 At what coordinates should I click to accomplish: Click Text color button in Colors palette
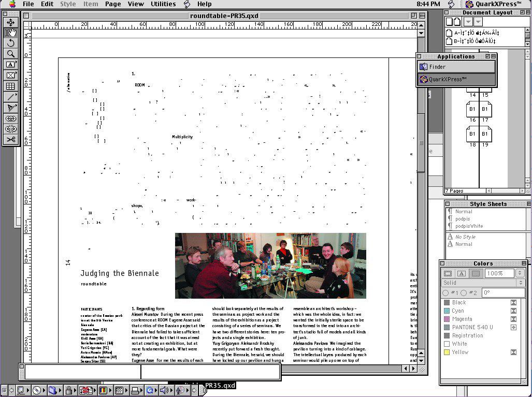(462, 273)
